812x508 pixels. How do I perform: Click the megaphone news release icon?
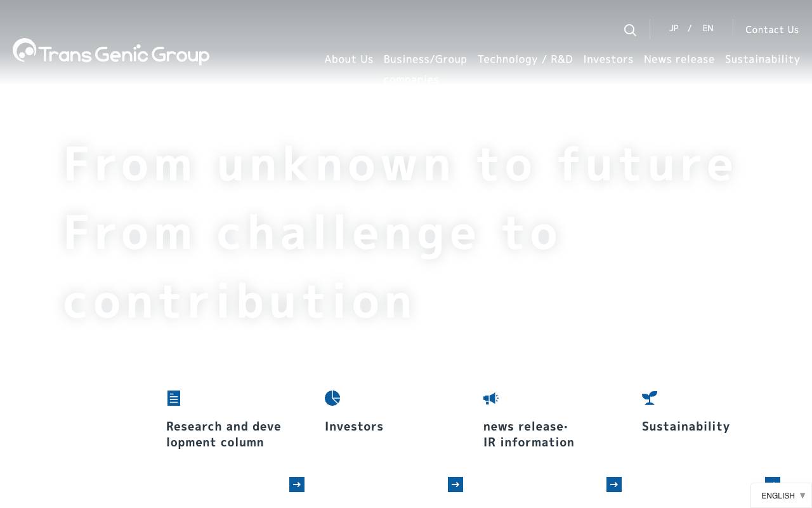coord(490,398)
